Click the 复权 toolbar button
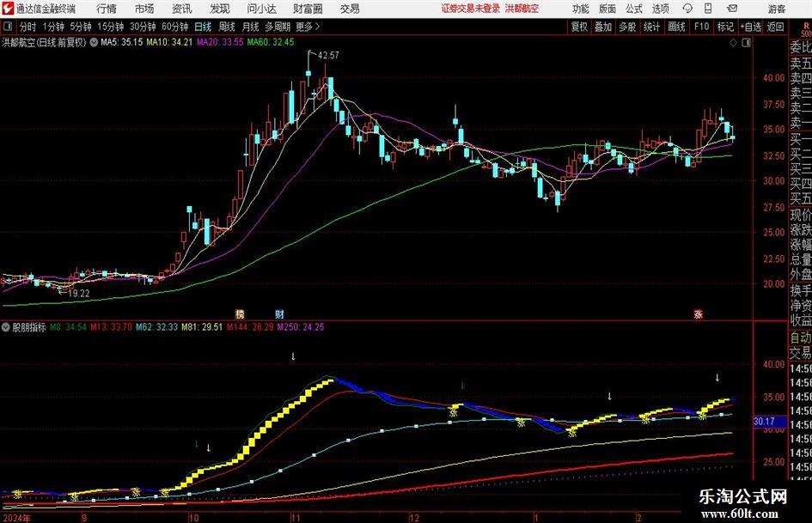The height and width of the screenshot is (523, 812). 579,27
